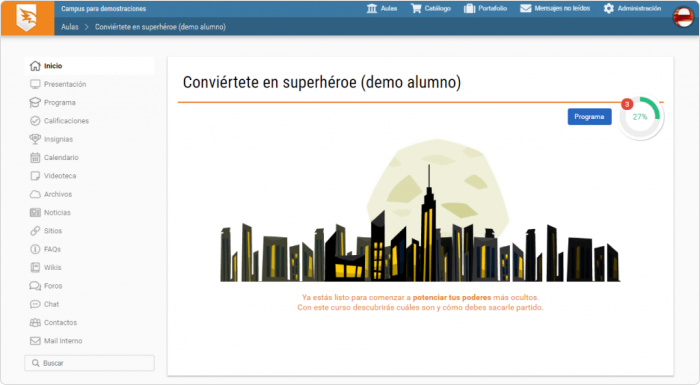The height and width of the screenshot is (385, 700).
Task: Click the course breadcrumb 'Conviértete en superhéroe'
Action: (160, 27)
